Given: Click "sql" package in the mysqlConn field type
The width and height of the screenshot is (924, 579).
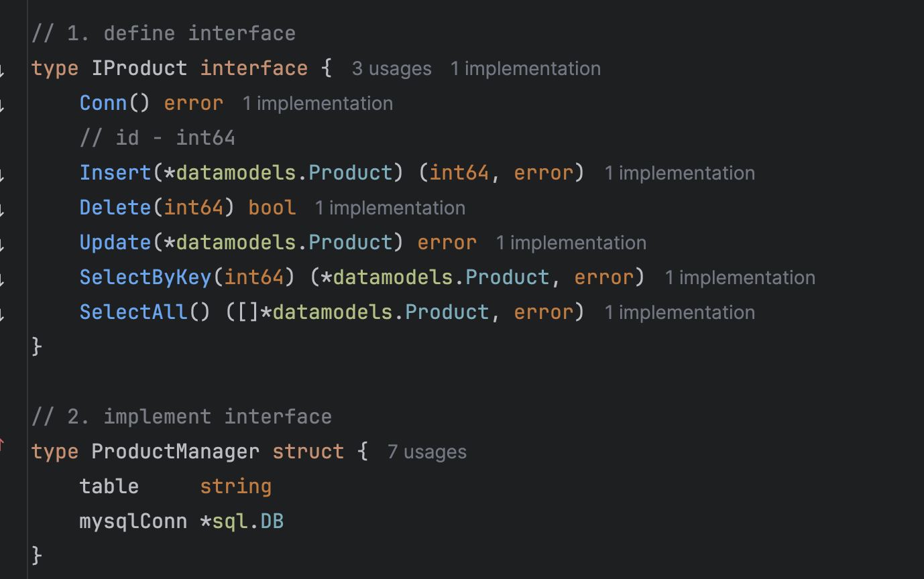Looking at the screenshot, I should point(230,521).
